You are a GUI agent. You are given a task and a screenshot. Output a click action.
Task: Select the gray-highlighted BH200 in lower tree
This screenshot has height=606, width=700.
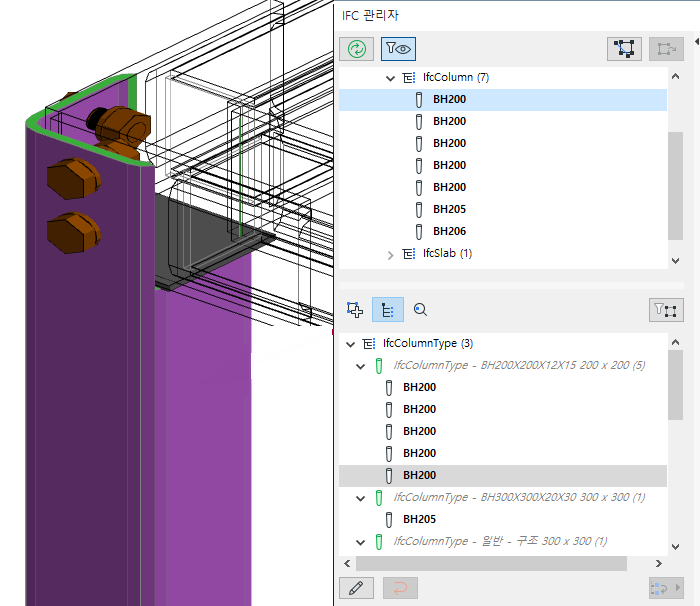503,475
